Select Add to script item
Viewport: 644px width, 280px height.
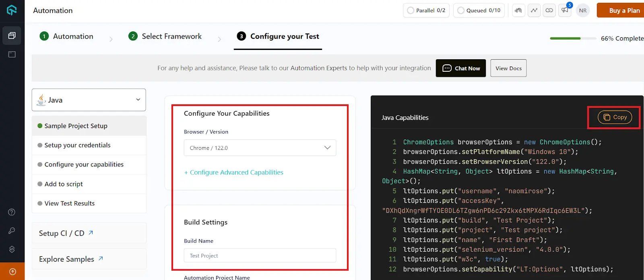click(89, 184)
